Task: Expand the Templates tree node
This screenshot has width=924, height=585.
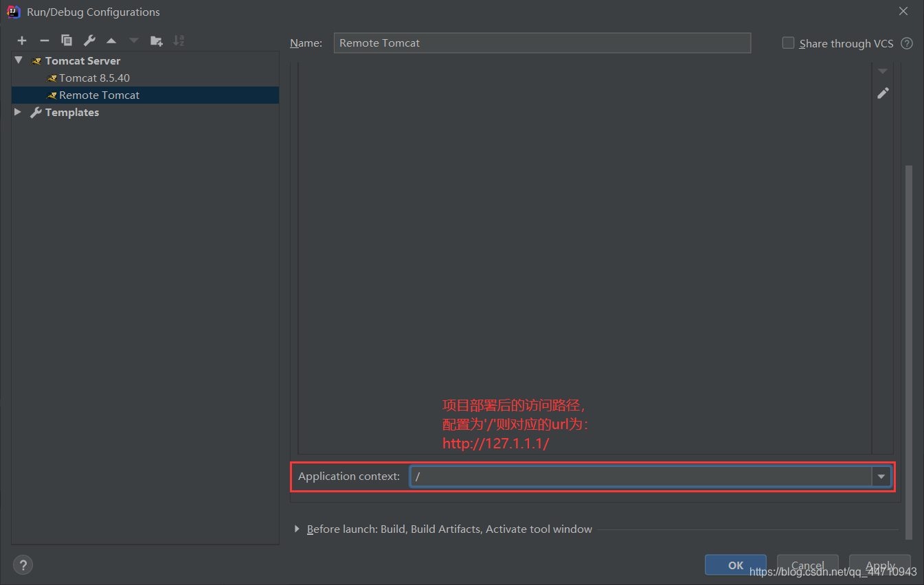Action: pos(18,112)
